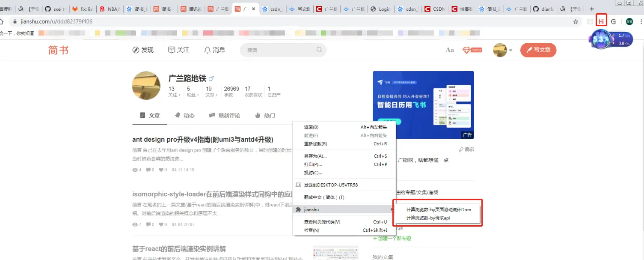Viewport: 644px width, 260px height.
Task: Choose 查看网页源代码(V) from context menu
Action: pos(344,222)
